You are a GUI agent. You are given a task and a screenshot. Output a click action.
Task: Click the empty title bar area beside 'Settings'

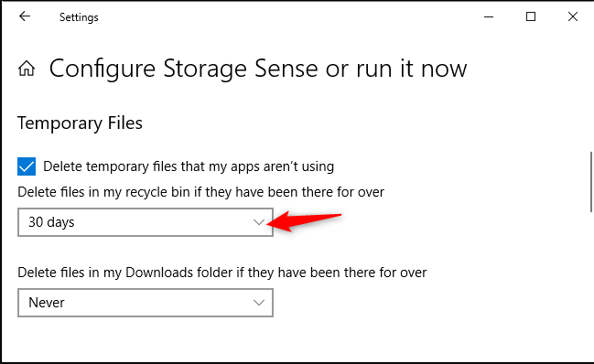pyautogui.click(x=288, y=16)
